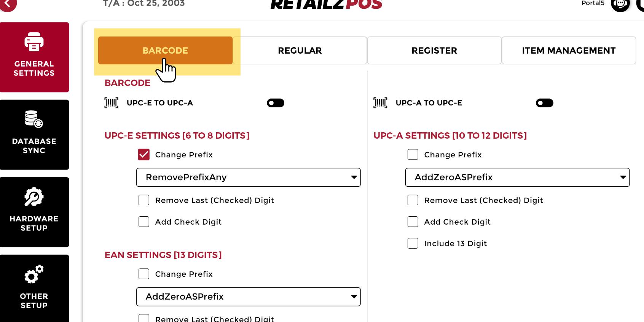The height and width of the screenshot is (322, 644).
Task: Open General Settings printer icon
Action: (x=34, y=42)
